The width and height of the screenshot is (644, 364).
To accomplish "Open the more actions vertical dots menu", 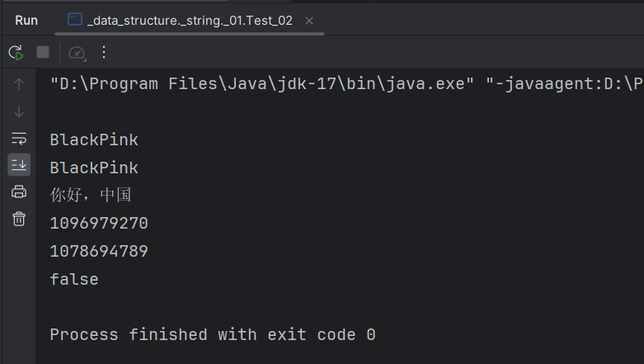I will click(x=104, y=52).
